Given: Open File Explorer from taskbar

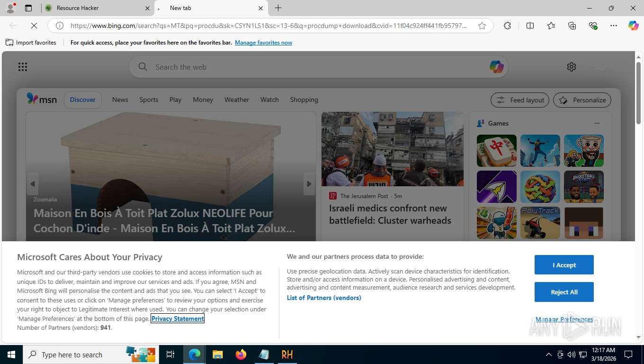Looking at the screenshot, I should [217, 355].
